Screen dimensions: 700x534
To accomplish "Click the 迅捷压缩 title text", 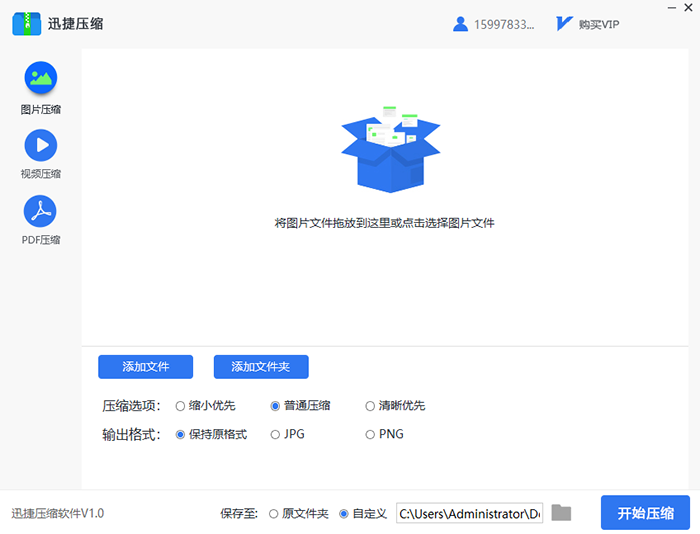I will tap(75, 24).
